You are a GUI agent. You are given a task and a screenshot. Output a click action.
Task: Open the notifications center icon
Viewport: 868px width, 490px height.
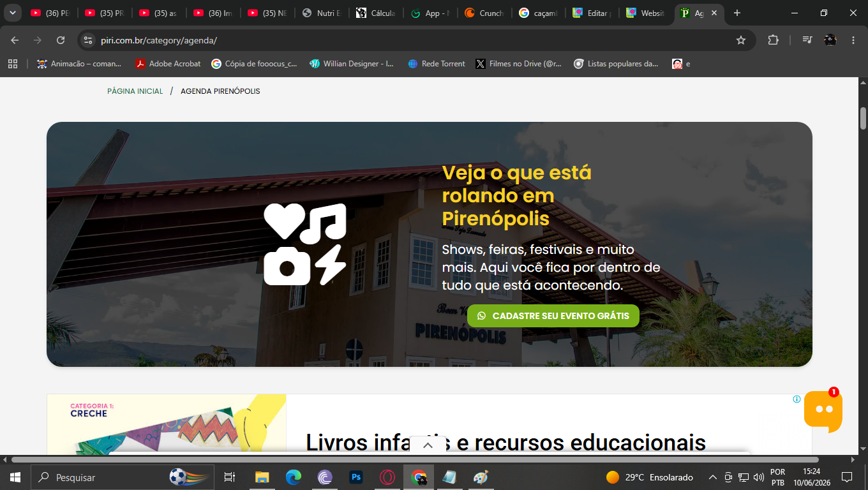pyautogui.click(x=847, y=477)
